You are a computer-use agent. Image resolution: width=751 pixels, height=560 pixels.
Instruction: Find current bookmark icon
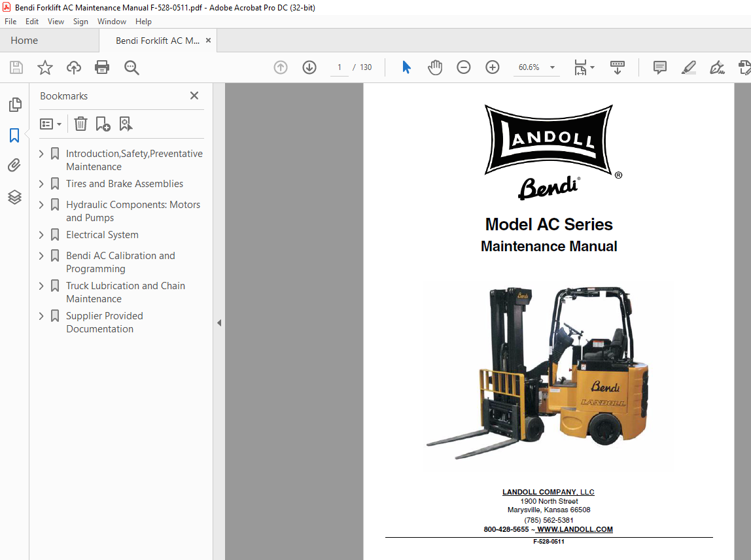(x=126, y=124)
